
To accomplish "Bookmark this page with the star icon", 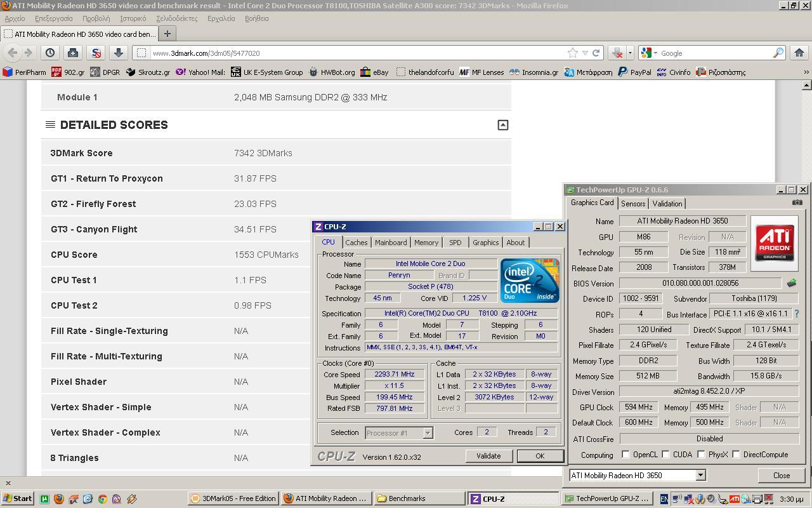I will [573, 53].
